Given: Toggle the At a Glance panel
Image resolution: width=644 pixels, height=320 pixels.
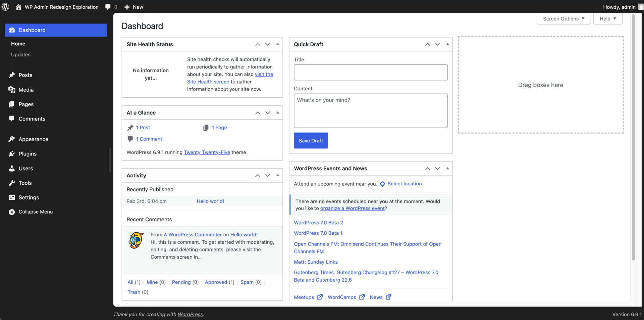Looking at the screenshot, I should point(278,113).
